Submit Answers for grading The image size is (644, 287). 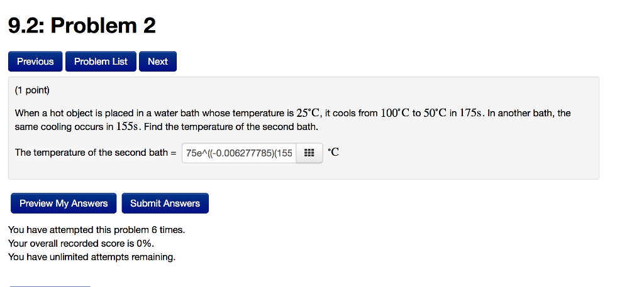click(165, 203)
